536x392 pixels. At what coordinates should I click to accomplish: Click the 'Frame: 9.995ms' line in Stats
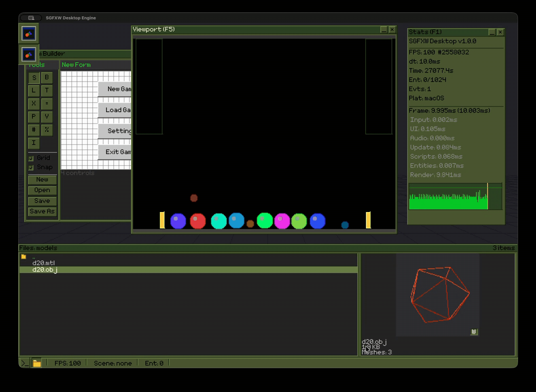point(450,111)
